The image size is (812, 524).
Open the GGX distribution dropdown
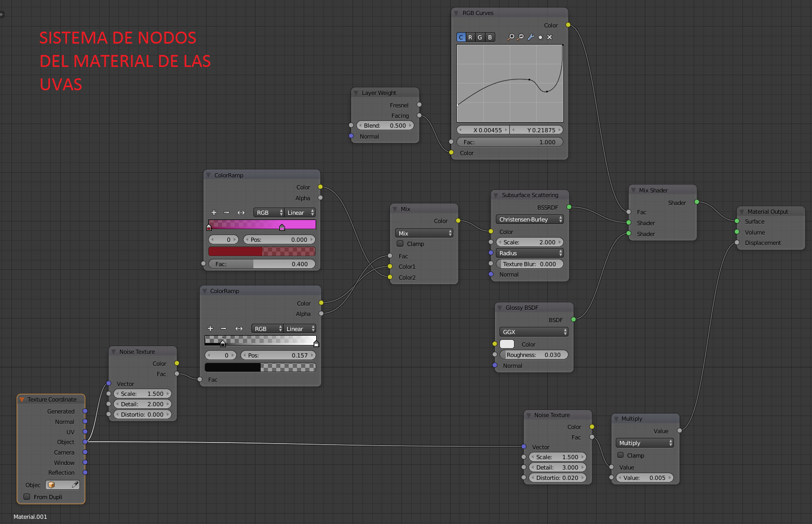534,332
